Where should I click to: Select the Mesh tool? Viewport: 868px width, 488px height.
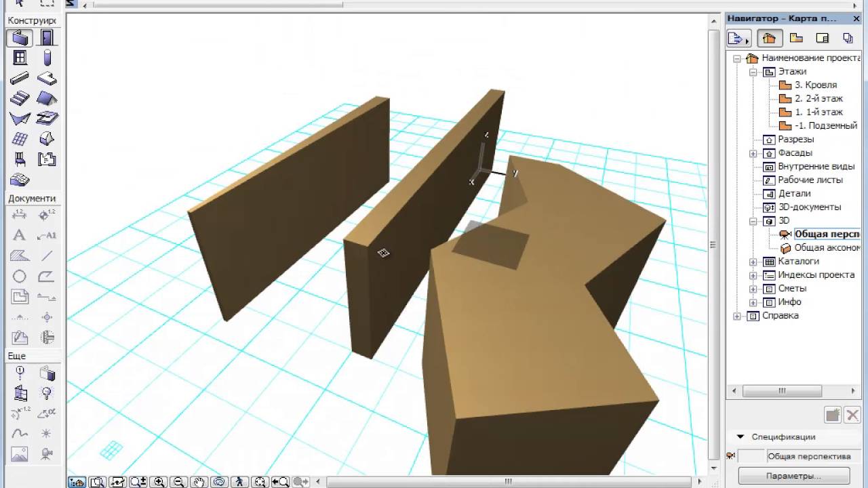click(x=20, y=180)
